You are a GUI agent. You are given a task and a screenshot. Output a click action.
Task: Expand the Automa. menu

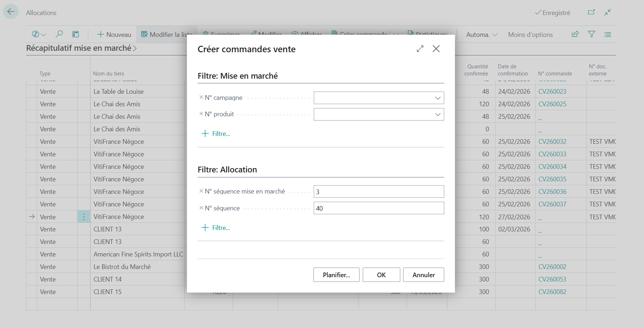point(482,35)
